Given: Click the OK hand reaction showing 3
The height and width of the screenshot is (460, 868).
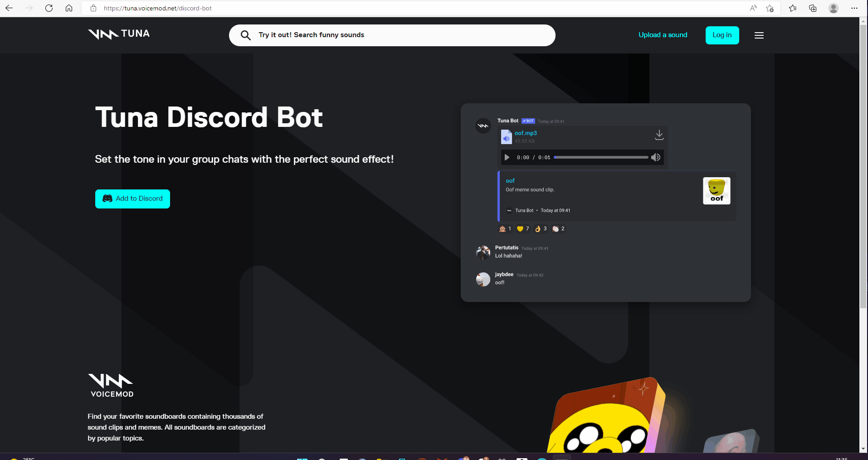Looking at the screenshot, I should (541, 229).
